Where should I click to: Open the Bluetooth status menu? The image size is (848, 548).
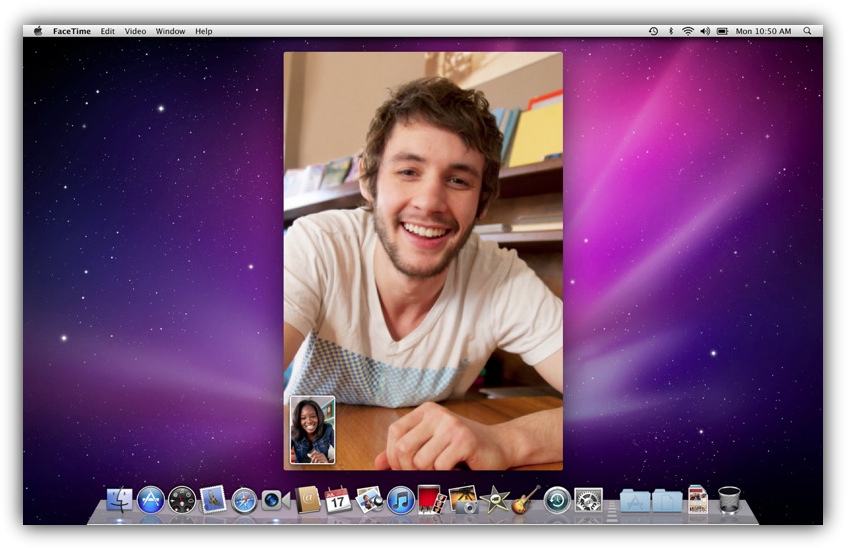point(671,31)
